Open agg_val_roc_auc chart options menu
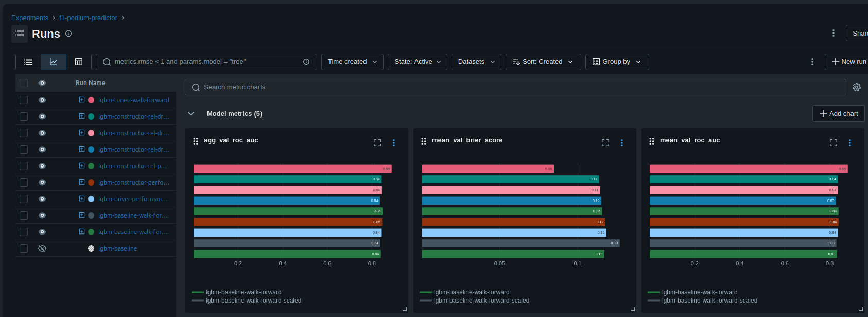Viewport: 868px width, 317px height. tap(394, 143)
